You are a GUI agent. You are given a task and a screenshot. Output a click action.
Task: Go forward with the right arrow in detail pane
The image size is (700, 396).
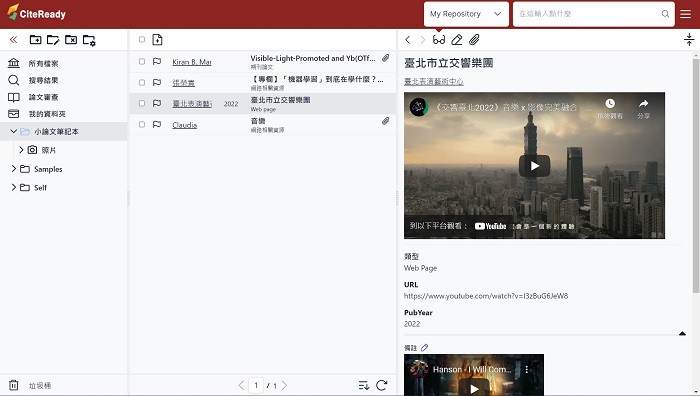tap(422, 40)
